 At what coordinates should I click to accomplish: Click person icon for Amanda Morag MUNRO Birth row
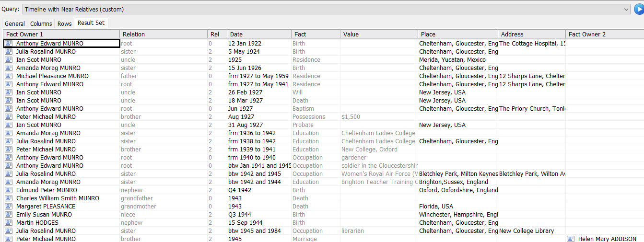pos(9,68)
